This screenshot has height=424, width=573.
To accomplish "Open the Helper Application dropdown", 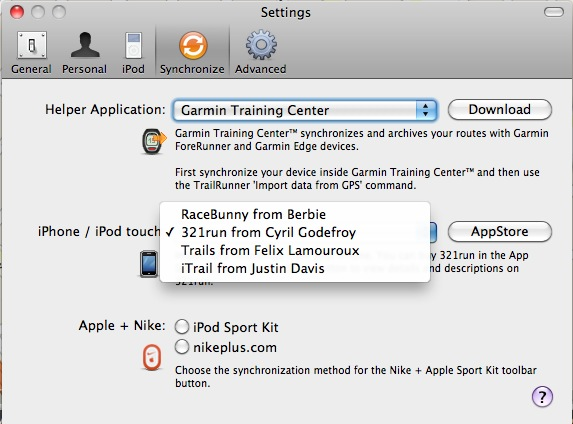I will click(305, 110).
